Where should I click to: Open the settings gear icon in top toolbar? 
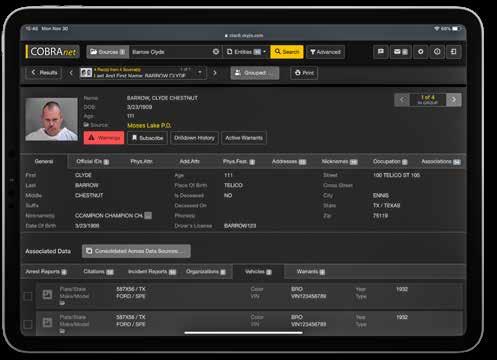point(421,52)
